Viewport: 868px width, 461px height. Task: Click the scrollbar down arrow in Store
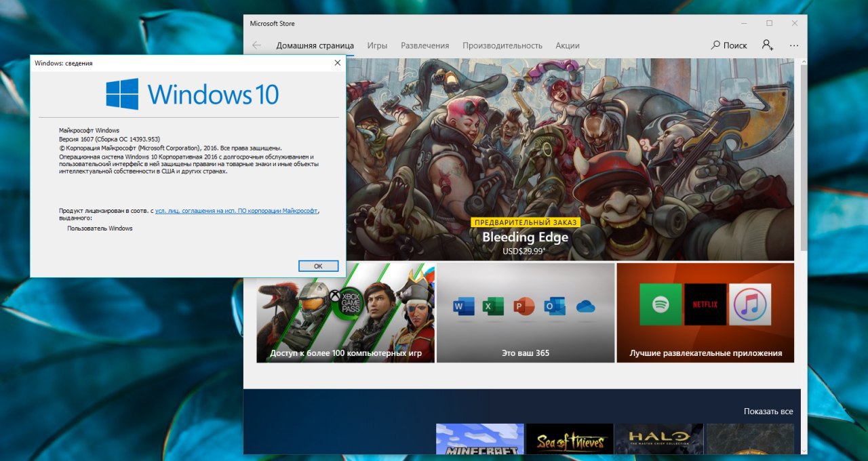(804, 450)
